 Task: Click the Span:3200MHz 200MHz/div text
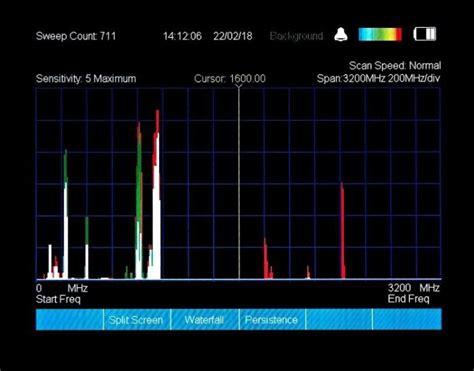click(378, 79)
